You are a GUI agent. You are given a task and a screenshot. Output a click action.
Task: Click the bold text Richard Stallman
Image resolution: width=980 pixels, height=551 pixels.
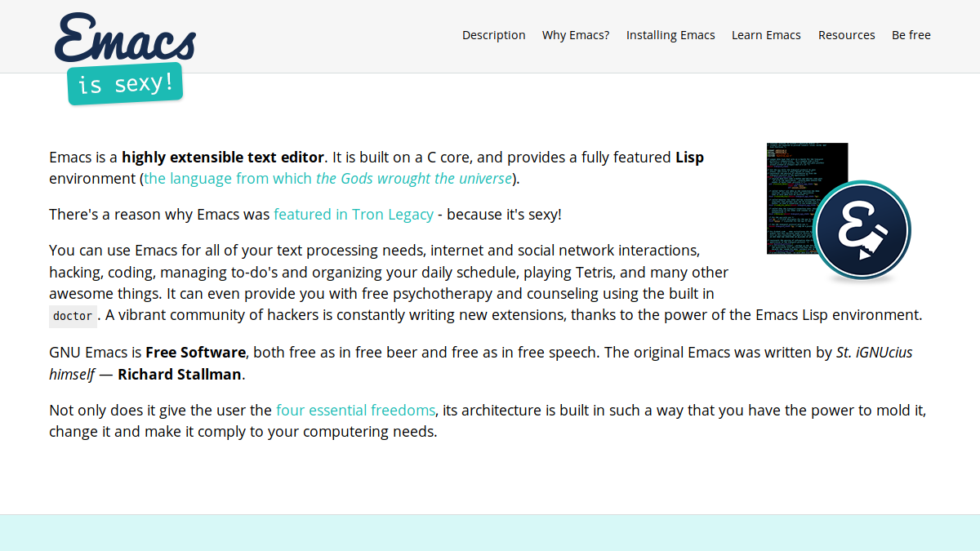click(x=180, y=374)
